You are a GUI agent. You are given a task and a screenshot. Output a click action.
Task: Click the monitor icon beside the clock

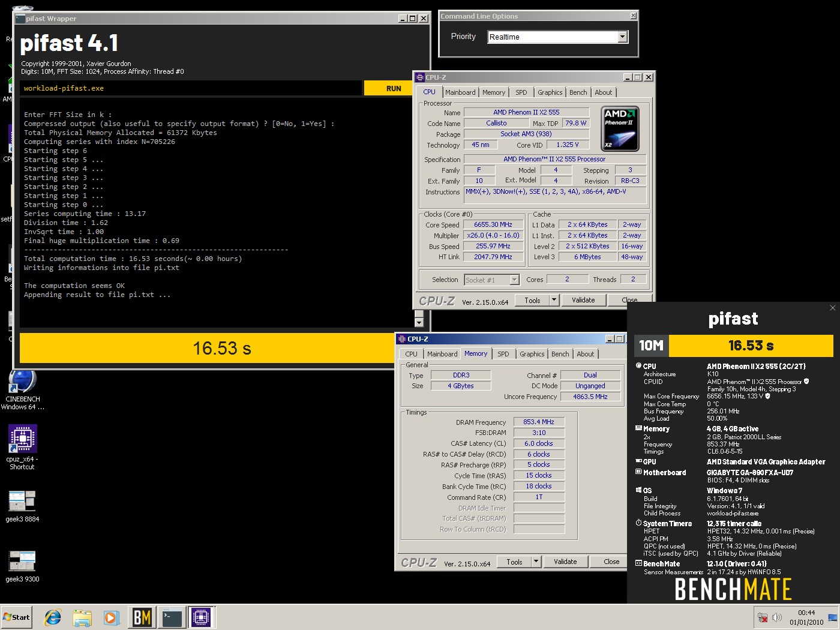tap(832, 617)
